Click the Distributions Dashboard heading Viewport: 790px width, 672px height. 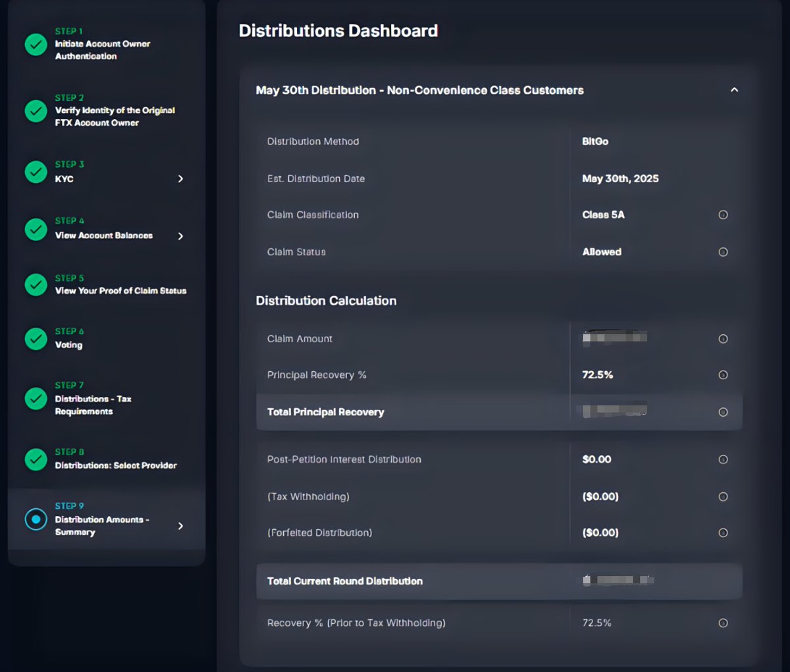click(338, 31)
